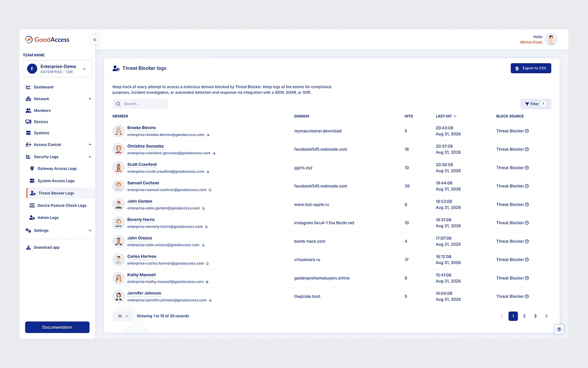Click help icon in www.lost-apple.ru row

pos(527,205)
